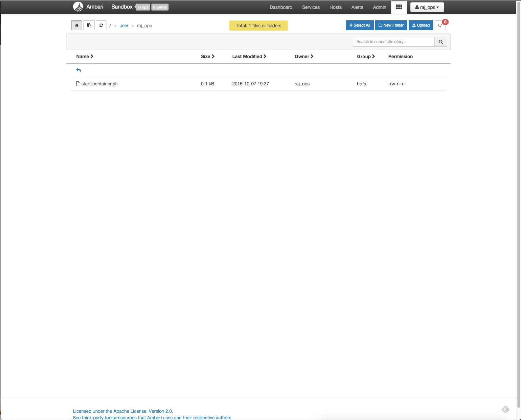Image resolution: width=521 pixels, height=420 pixels.
Task: Open the Admin menu
Action: pos(379,7)
